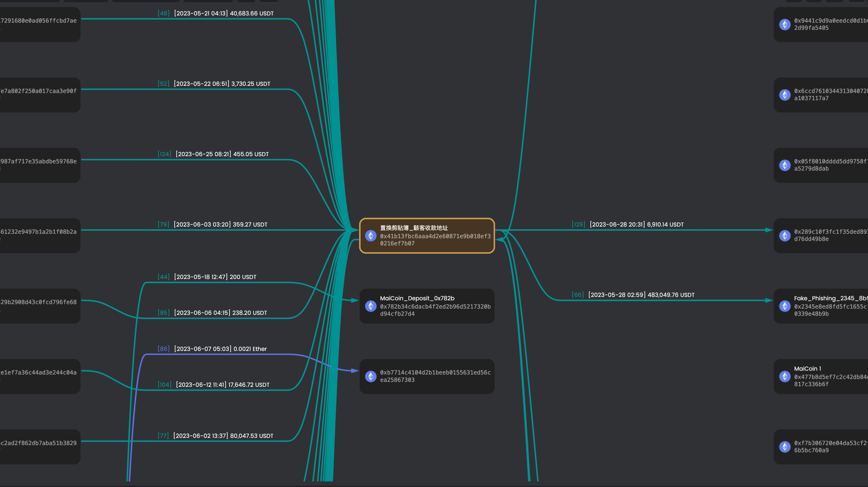
Task: Click Ethereum icon on 0x05f8010ddd node
Action: [785, 165]
